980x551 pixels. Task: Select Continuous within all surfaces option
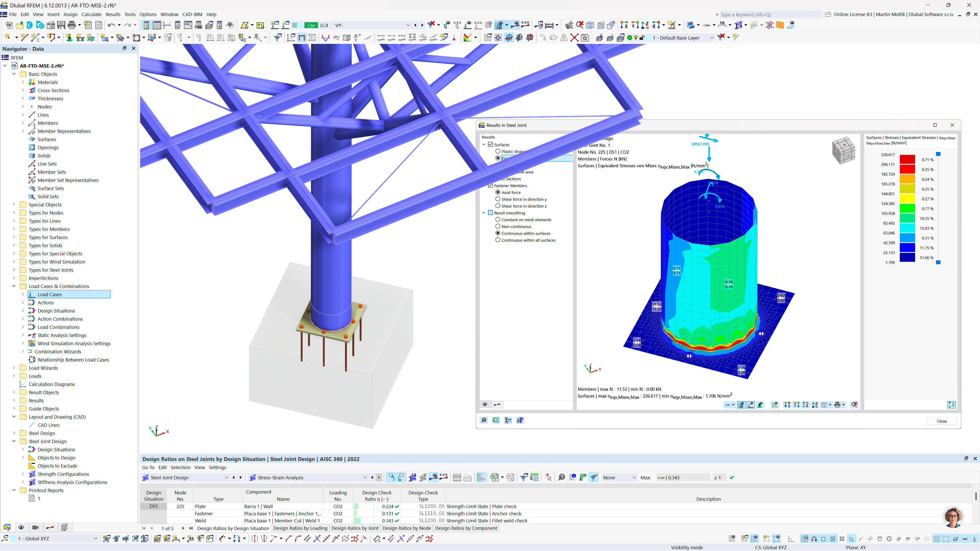(498, 240)
